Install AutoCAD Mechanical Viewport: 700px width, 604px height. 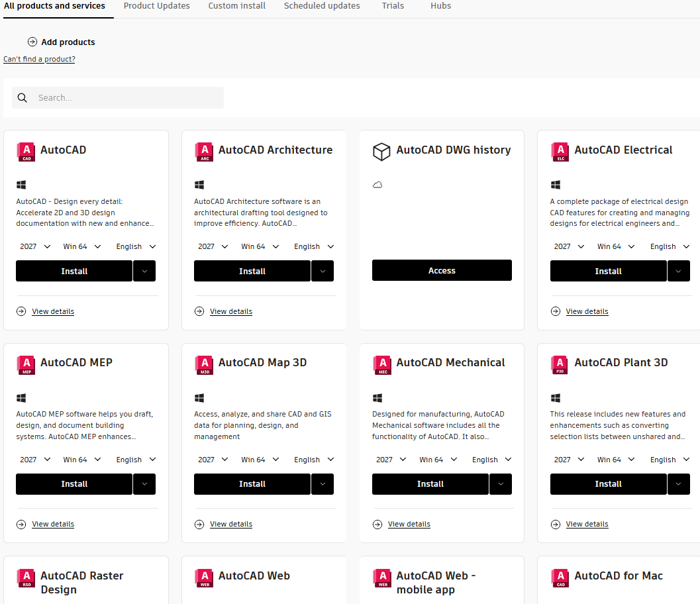(430, 484)
